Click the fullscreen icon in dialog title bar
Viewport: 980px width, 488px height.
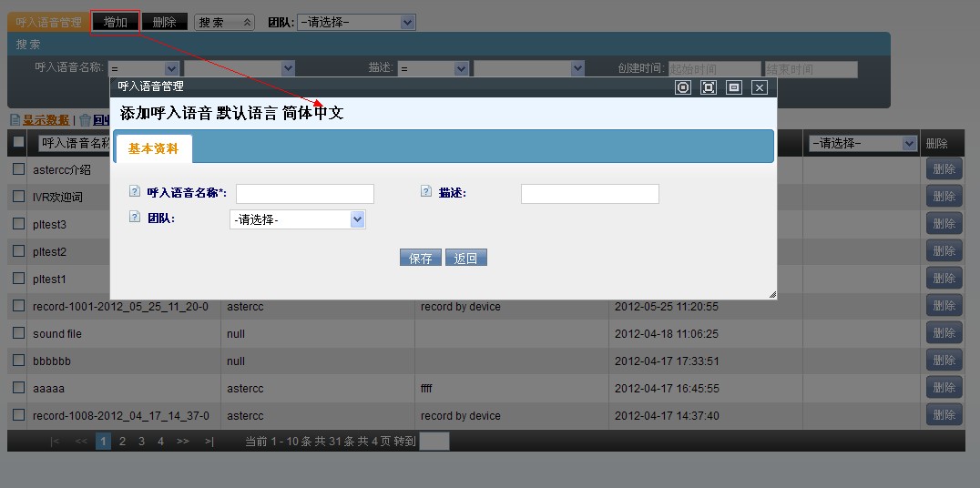[709, 87]
